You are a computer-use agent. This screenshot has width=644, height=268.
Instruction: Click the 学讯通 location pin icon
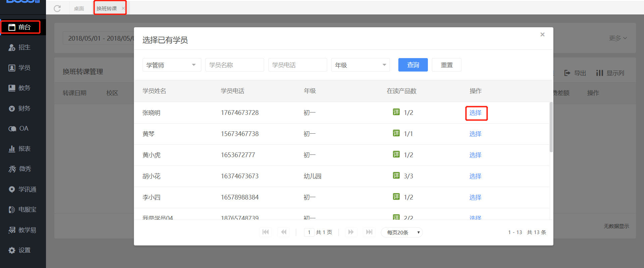coord(12,189)
